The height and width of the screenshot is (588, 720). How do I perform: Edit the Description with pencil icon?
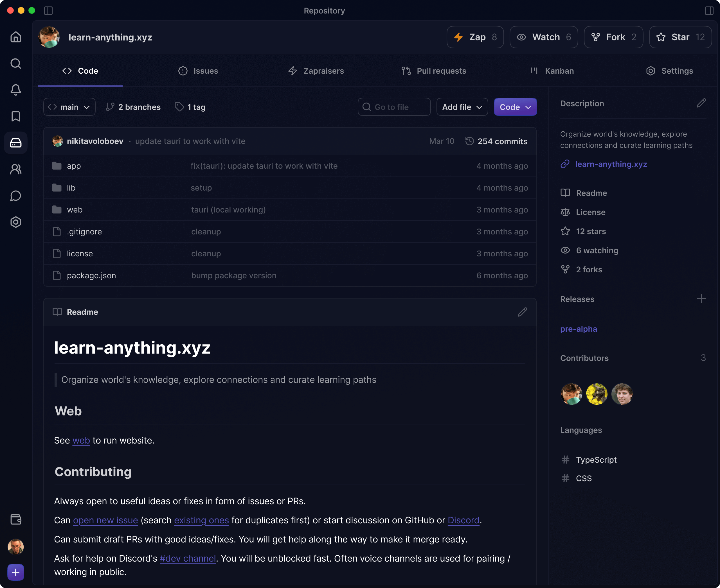coord(701,103)
